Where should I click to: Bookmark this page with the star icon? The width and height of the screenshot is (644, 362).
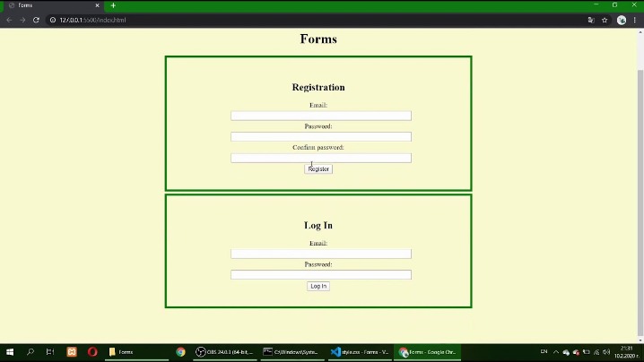point(605,20)
